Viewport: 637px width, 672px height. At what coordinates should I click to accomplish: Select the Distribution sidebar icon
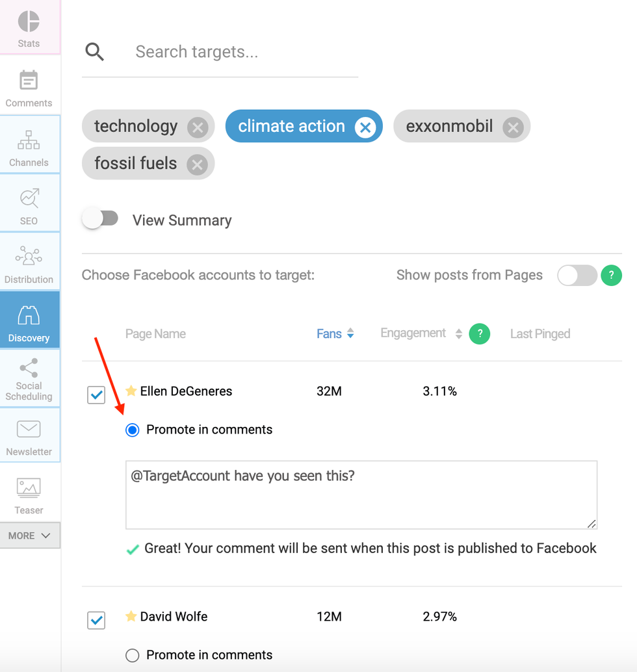[x=29, y=264]
